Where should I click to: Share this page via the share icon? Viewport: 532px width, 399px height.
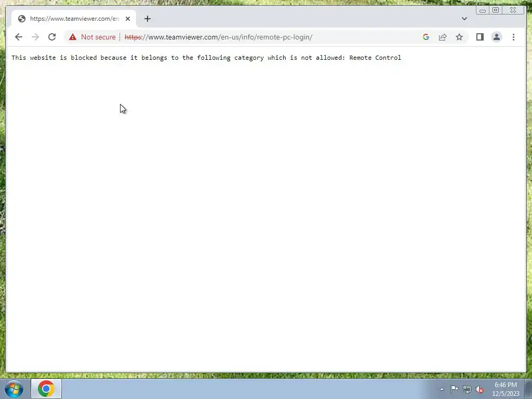point(443,37)
